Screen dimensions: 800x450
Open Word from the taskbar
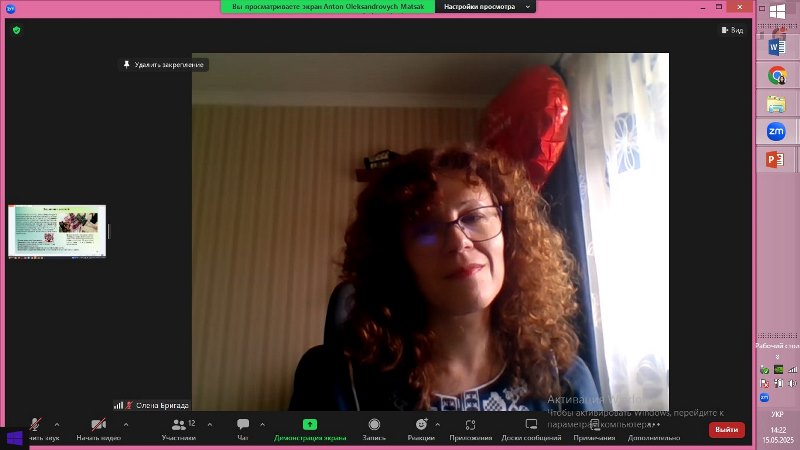pyautogui.click(x=777, y=47)
